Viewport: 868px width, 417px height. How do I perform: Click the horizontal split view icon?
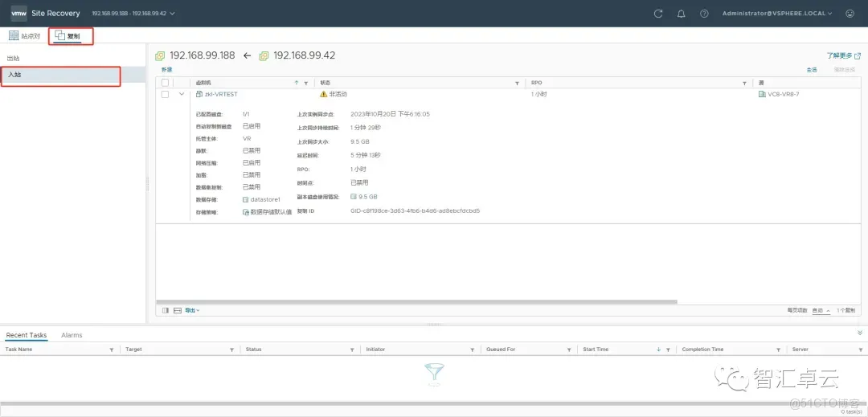178,310
